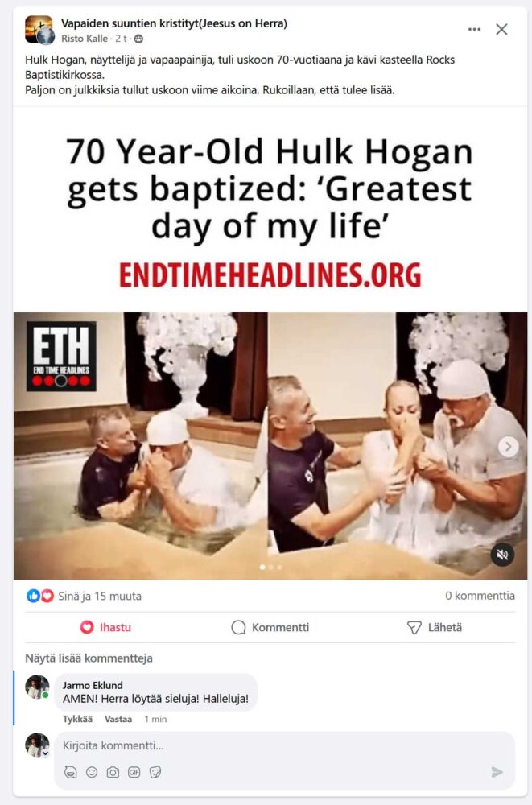Open the 0 kommenttia link
The image size is (532, 805).
tap(480, 596)
